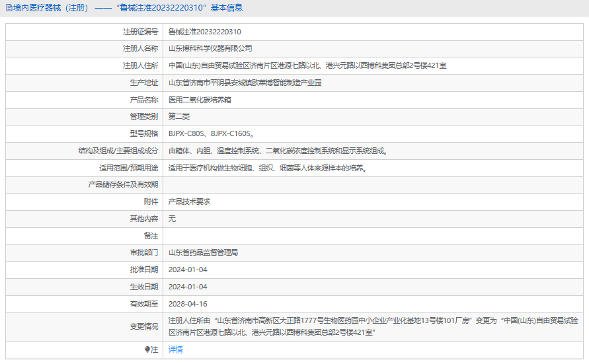Viewport: 589px width, 364px height.
Task: Click the 生产地址 label
Action: (144, 83)
